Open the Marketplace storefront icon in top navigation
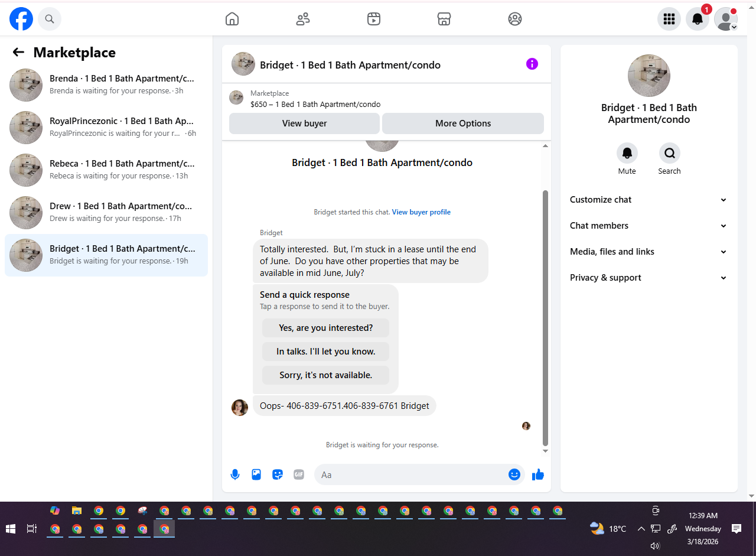756x556 pixels. [x=444, y=19]
